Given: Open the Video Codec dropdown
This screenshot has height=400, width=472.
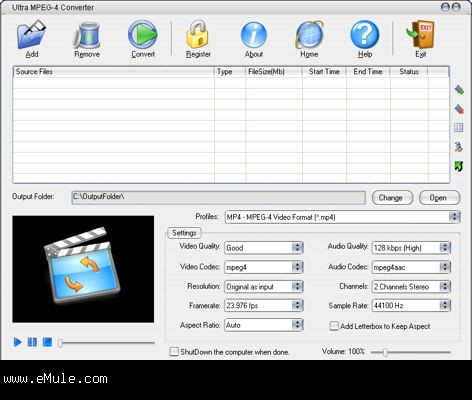Looking at the screenshot, I should coord(264,267).
